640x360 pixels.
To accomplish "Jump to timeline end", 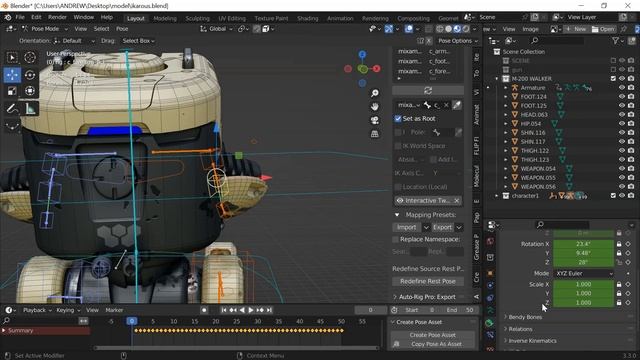I will 269,310.
